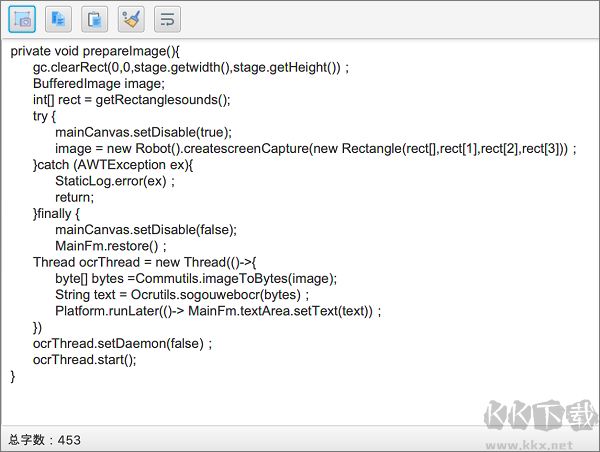Click line 'ocrThread.setDaemon(false) ;'
This screenshot has width=600, height=452.
(122, 344)
